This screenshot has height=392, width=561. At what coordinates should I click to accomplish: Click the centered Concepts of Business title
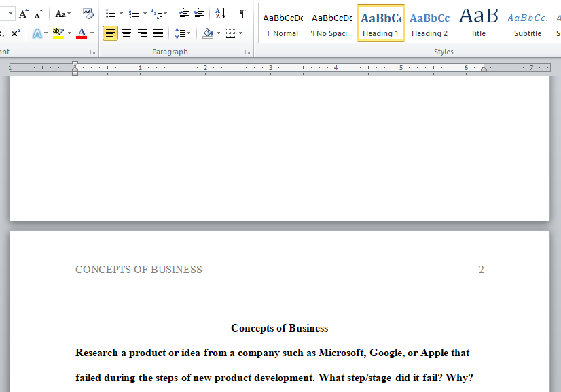tap(279, 328)
